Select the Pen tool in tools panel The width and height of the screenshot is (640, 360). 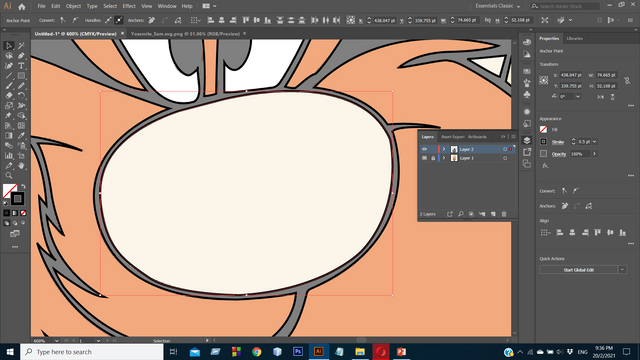click(21, 56)
